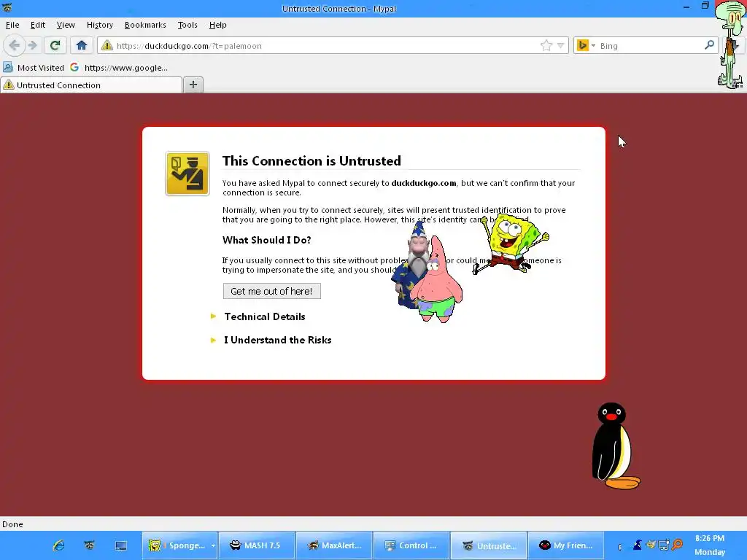747x560 pixels.
Task: Switch to the MaxAlert... taskbar window
Action: tap(334, 545)
